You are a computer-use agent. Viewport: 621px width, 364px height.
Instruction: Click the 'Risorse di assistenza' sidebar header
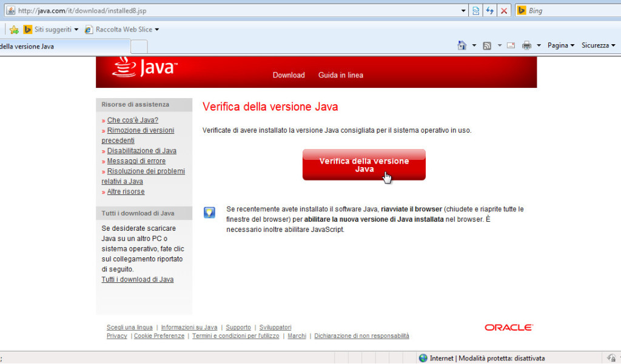144,104
